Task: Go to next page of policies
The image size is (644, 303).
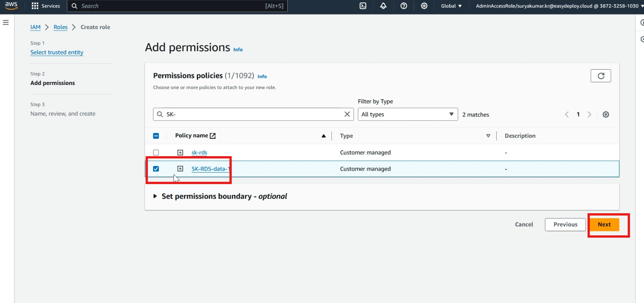Action: tap(589, 114)
